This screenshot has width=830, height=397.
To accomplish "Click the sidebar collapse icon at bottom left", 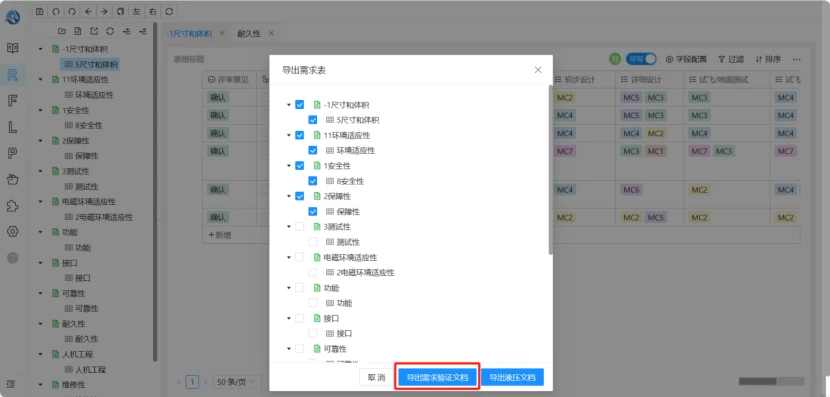I will [x=12, y=384].
